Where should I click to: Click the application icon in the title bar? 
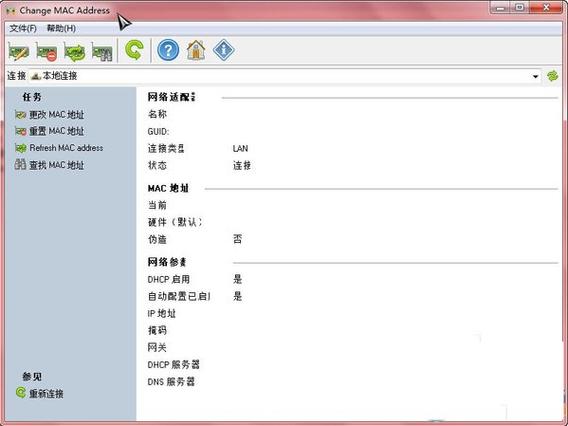[11, 11]
